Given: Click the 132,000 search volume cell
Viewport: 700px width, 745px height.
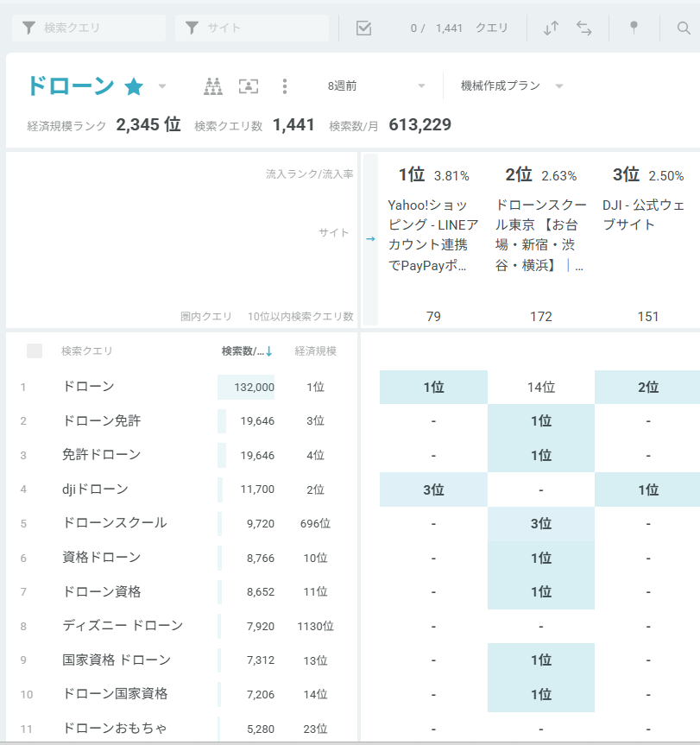Looking at the screenshot, I should pyautogui.click(x=246, y=388).
